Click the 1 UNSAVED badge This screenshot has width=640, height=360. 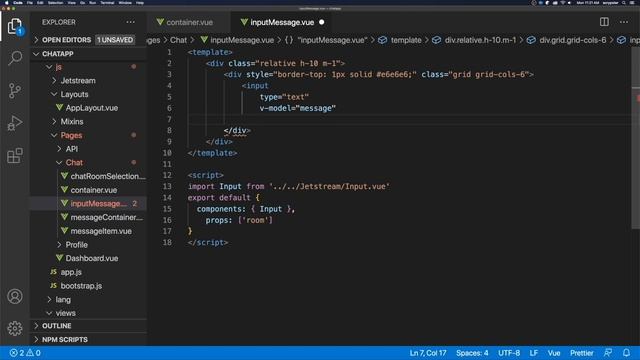coord(115,40)
